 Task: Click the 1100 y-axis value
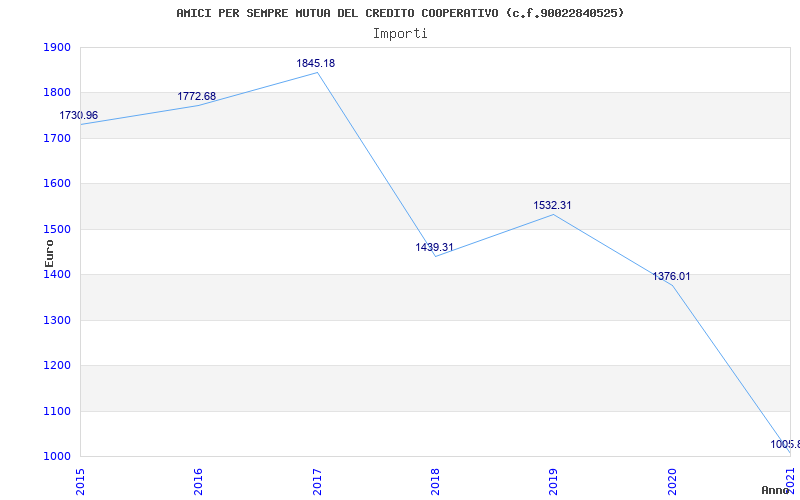(57, 411)
